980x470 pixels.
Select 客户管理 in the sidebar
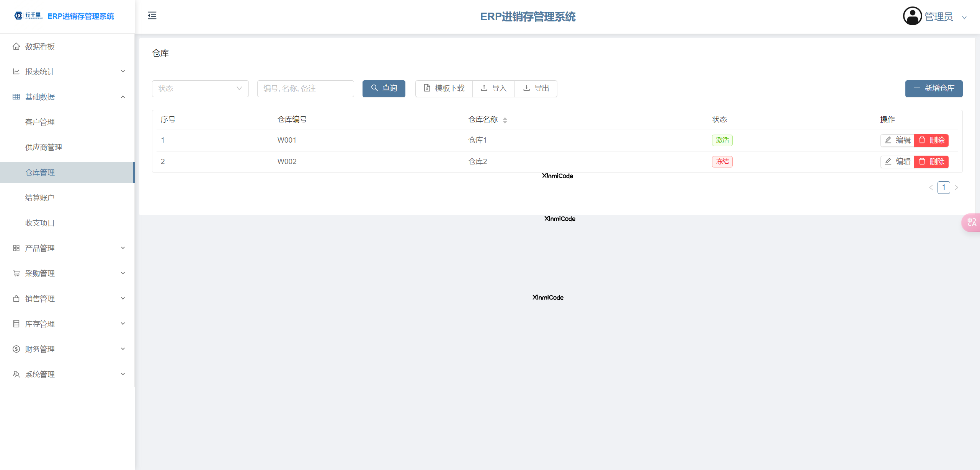coord(40,122)
